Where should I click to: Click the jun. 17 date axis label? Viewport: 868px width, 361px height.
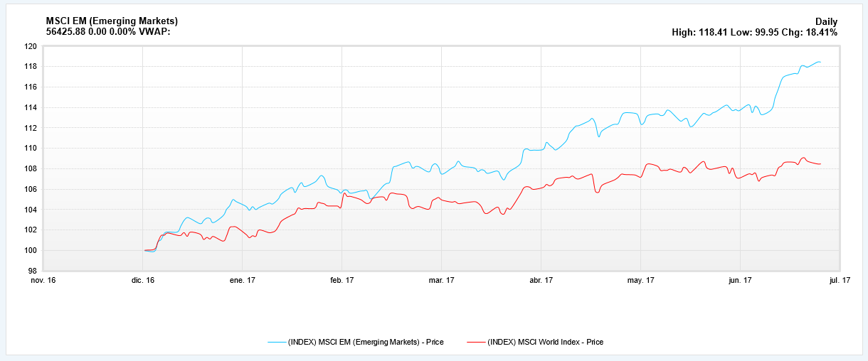point(740,280)
